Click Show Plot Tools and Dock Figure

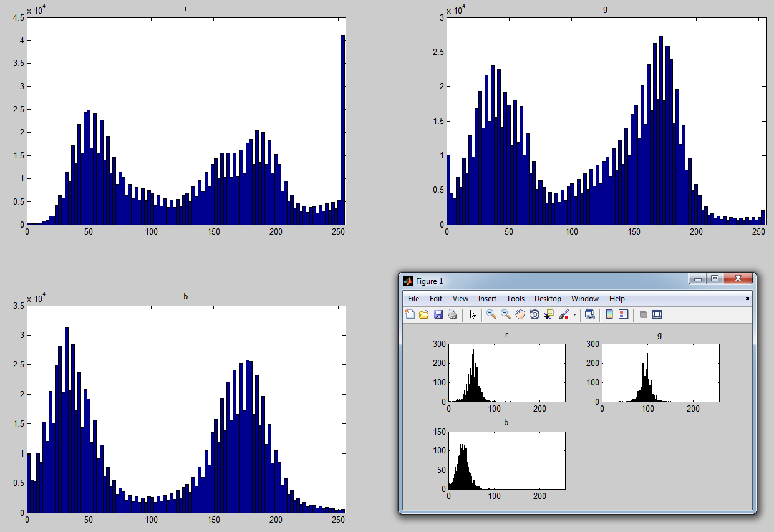click(657, 315)
